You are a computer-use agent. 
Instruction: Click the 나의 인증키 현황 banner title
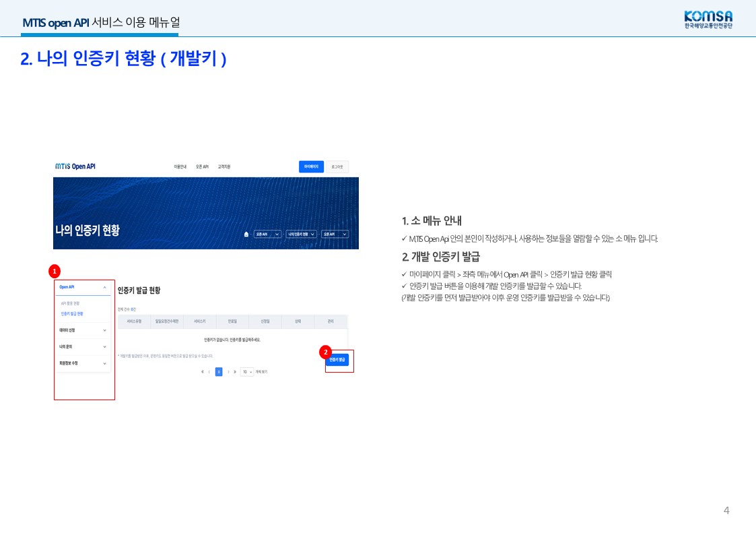[x=88, y=230]
